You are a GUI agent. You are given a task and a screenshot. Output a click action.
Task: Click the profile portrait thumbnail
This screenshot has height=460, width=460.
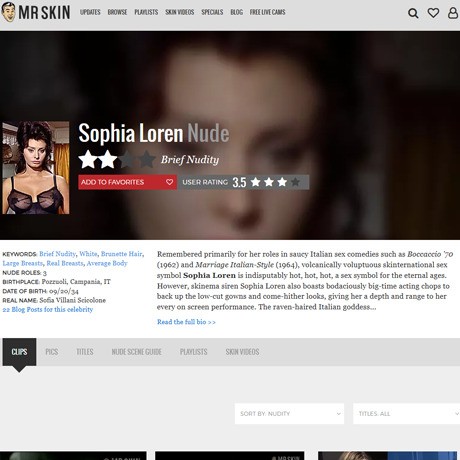(36, 168)
